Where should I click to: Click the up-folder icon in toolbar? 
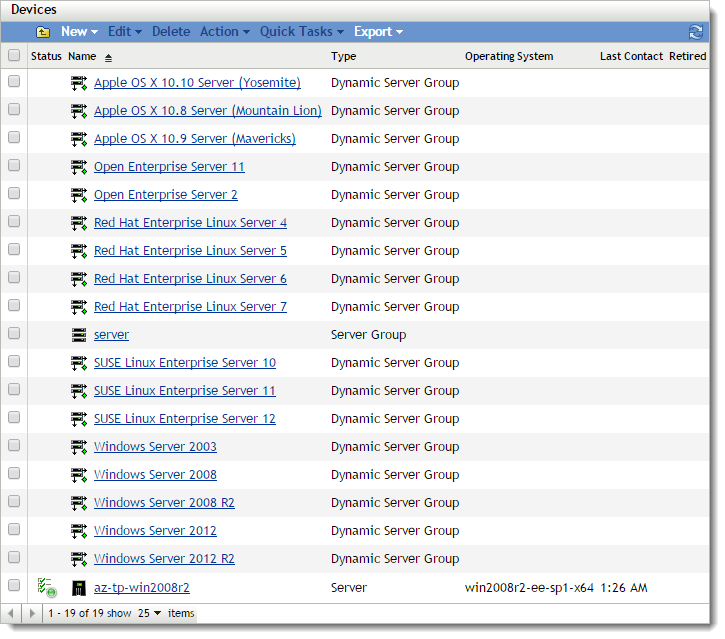tap(43, 32)
